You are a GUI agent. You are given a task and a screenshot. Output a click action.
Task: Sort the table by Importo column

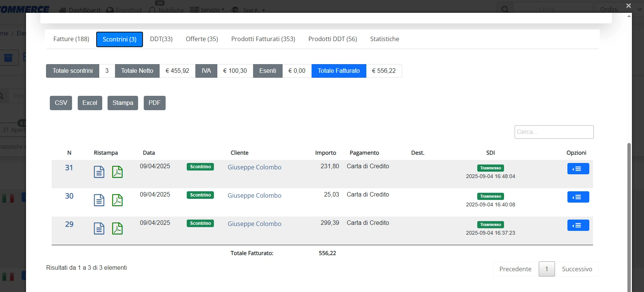(x=326, y=153)
